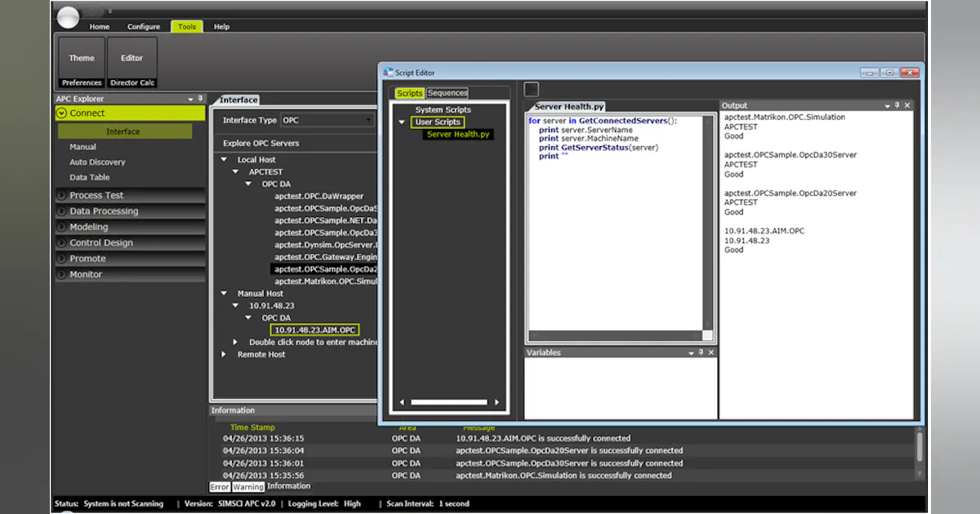Toggle the Information message filter
The width and height of the screenshot is (980, 514).
[x=289, y=487]
